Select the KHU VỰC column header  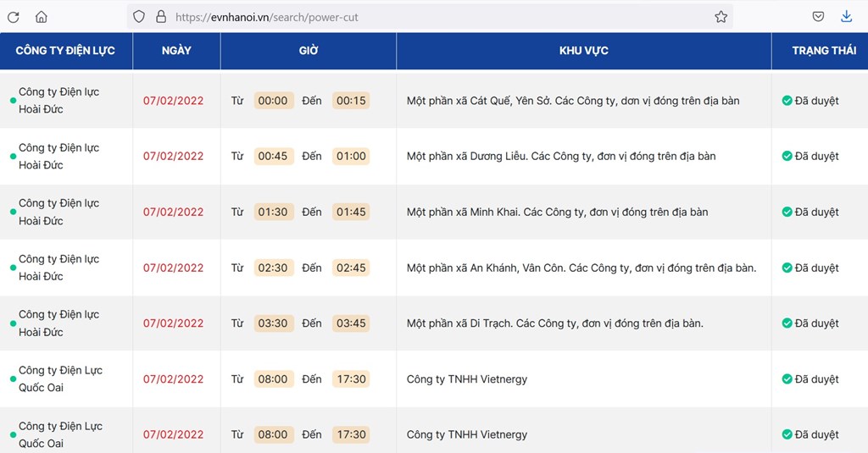click(x=583, y=51)
